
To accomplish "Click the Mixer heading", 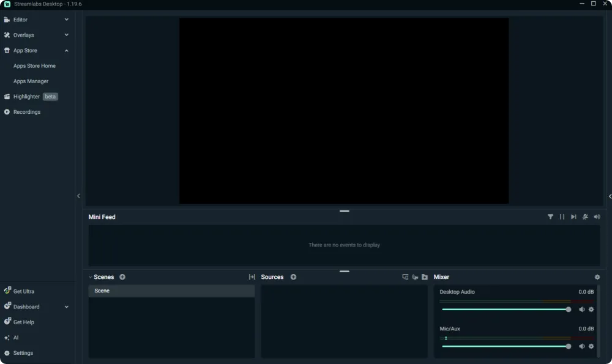I will [x=441, y=277].
